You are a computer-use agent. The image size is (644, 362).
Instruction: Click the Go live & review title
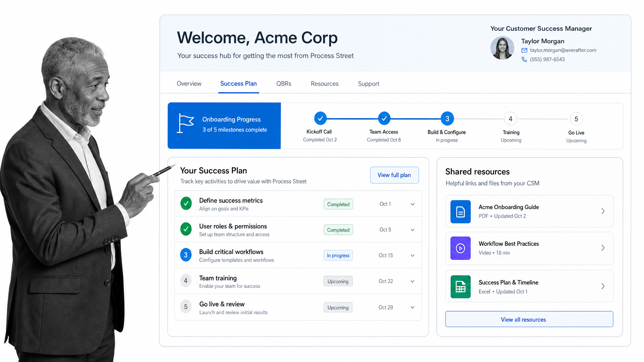(222, 304)
